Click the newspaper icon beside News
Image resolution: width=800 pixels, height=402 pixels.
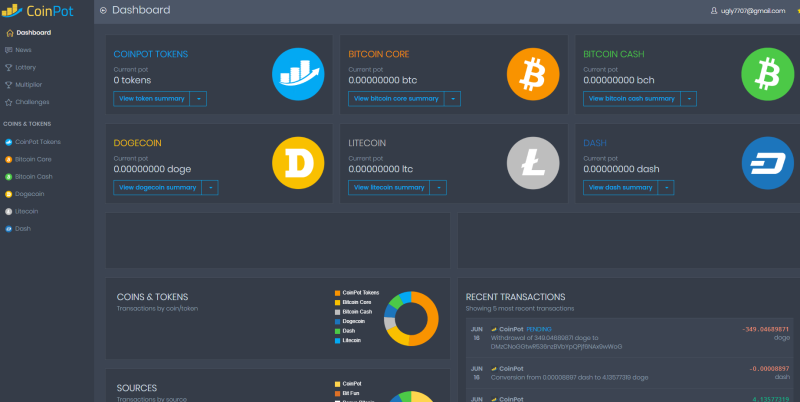coord(9,50)
